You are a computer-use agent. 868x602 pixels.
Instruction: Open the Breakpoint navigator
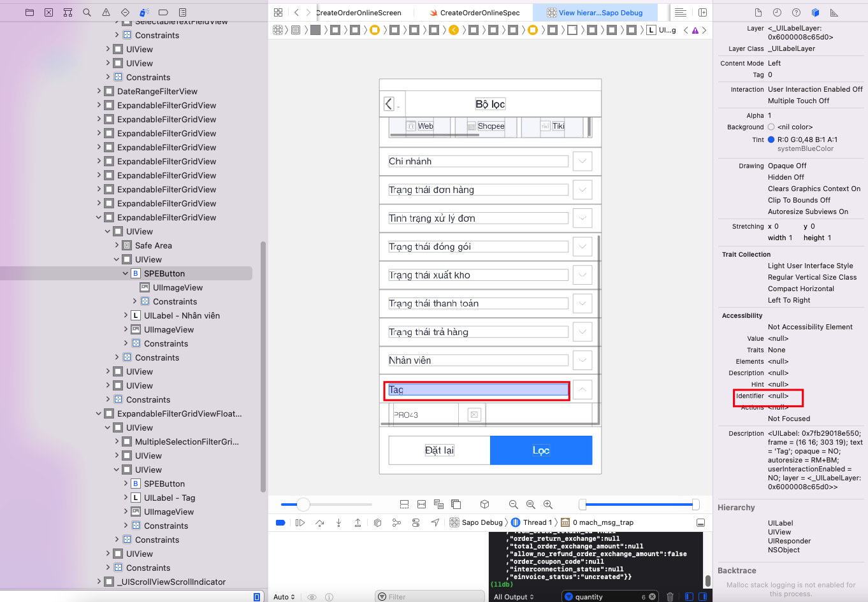click(163, 12)
